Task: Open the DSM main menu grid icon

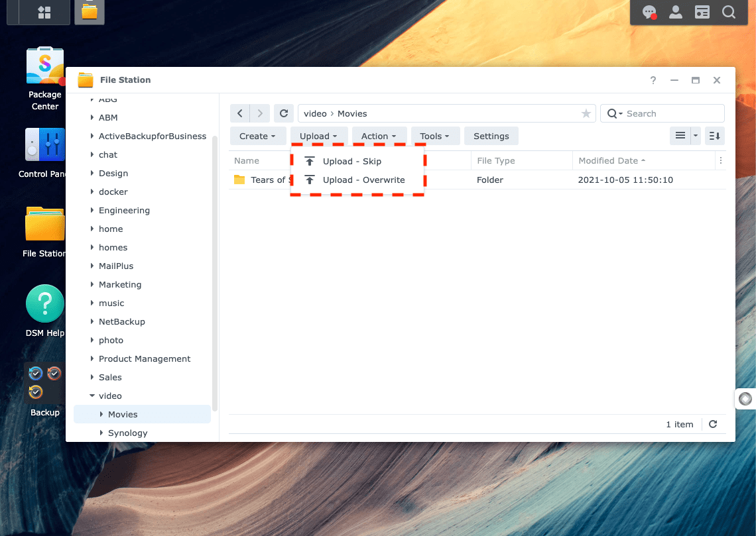Action: click(44, 12)
